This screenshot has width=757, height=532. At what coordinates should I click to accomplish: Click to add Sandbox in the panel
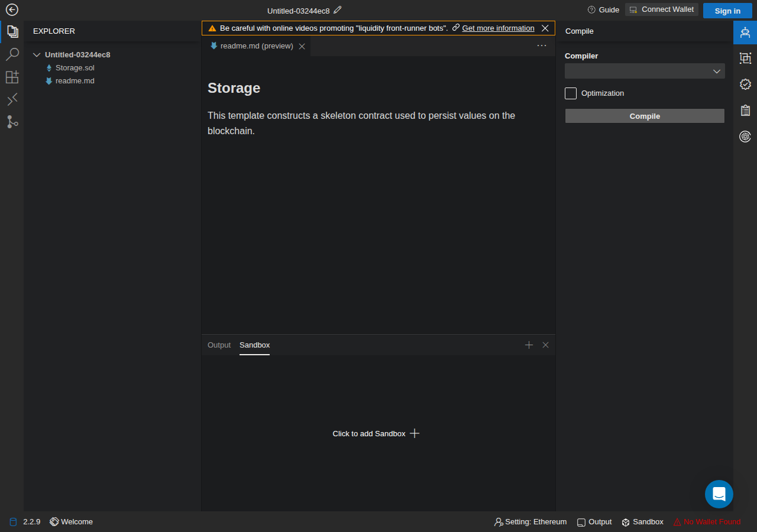tap(376, 433)
